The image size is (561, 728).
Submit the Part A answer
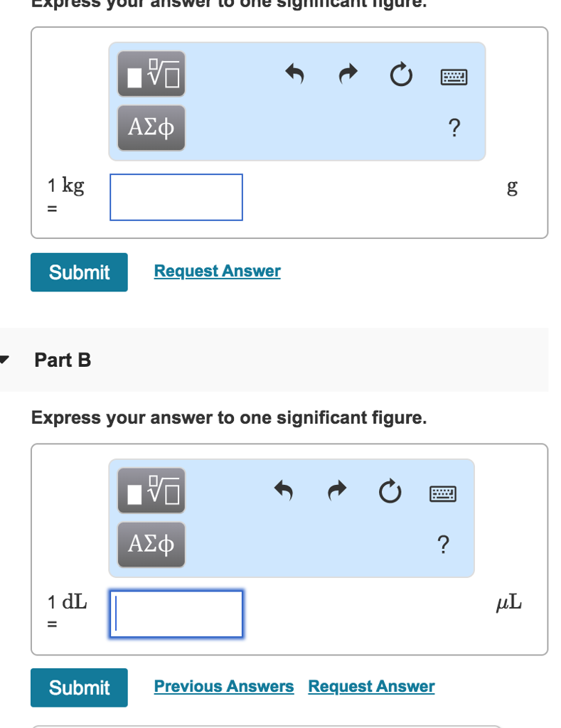[x=79, y=272]
